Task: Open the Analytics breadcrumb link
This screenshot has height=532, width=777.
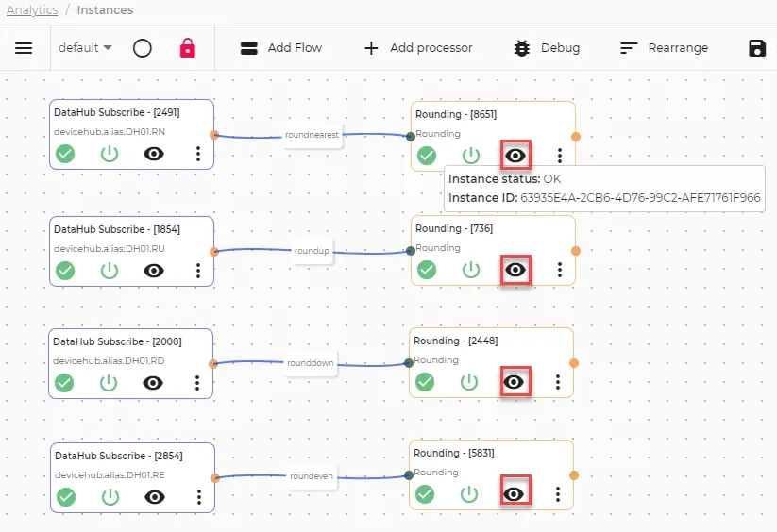Action: (x=32, y=9)
